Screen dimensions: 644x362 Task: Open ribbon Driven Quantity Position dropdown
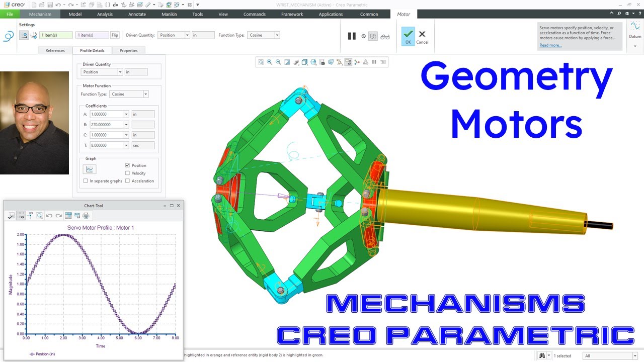pyautogui.click(x=187, y=35)
